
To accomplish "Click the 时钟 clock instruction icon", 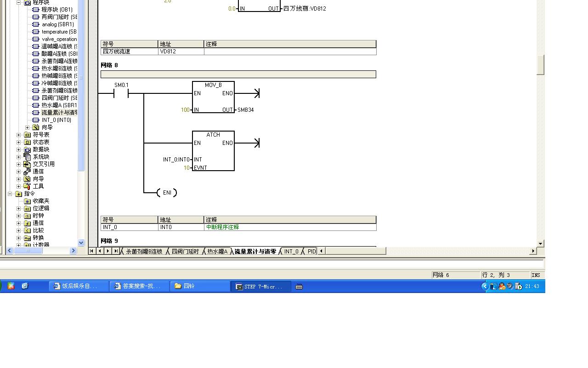I will pyautogui.click(x=27, y=216).
